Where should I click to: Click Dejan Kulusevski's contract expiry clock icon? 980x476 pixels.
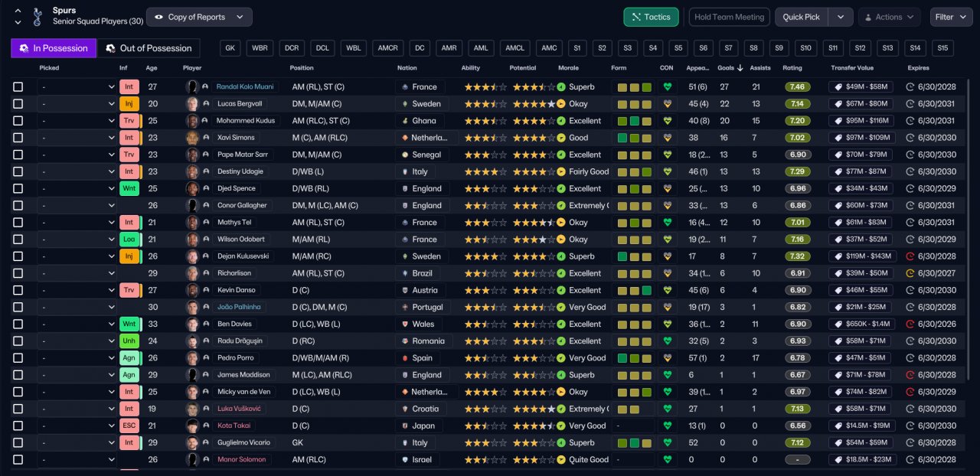tap(910, 256)
